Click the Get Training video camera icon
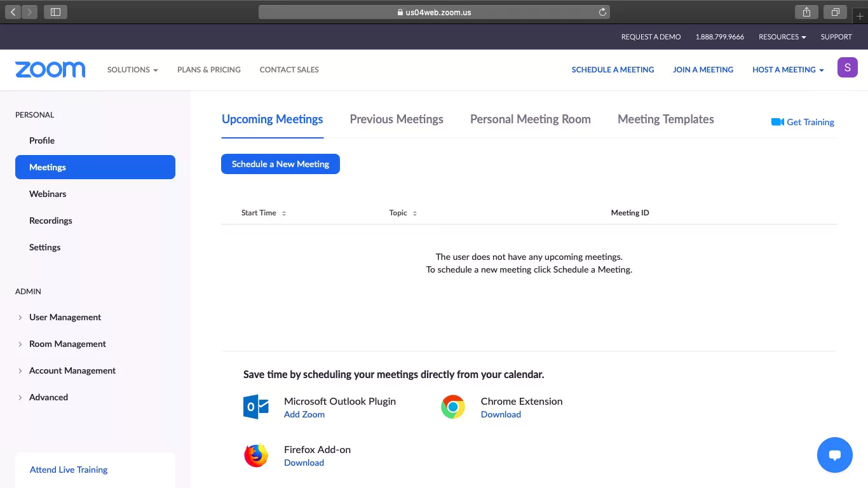Screen dimensions: 868x488 pyautogui.click(x=777, y=122)
